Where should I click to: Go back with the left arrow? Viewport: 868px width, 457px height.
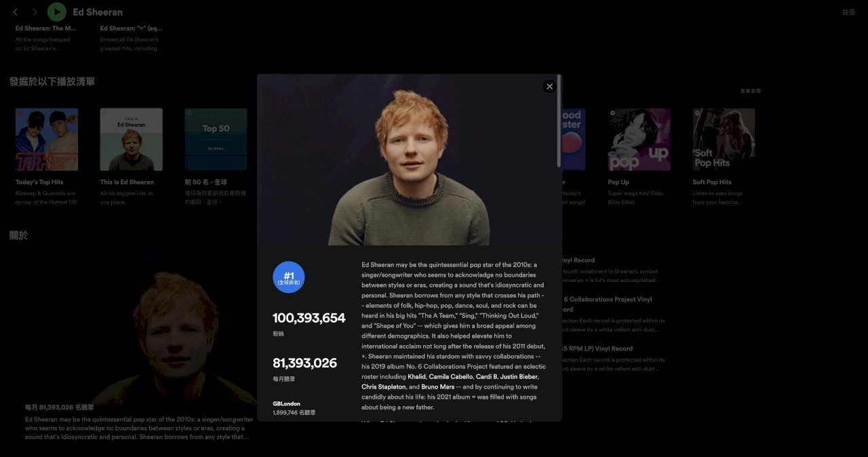pos(15,12)
